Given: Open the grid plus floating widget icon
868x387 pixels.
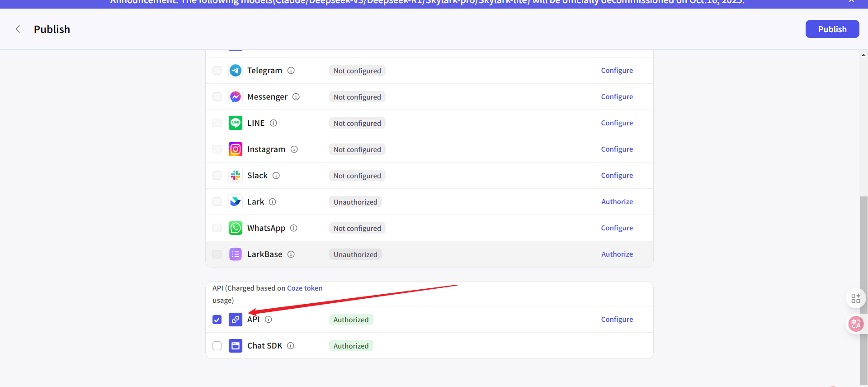Looking at the screenshot, I should point(855,298).
